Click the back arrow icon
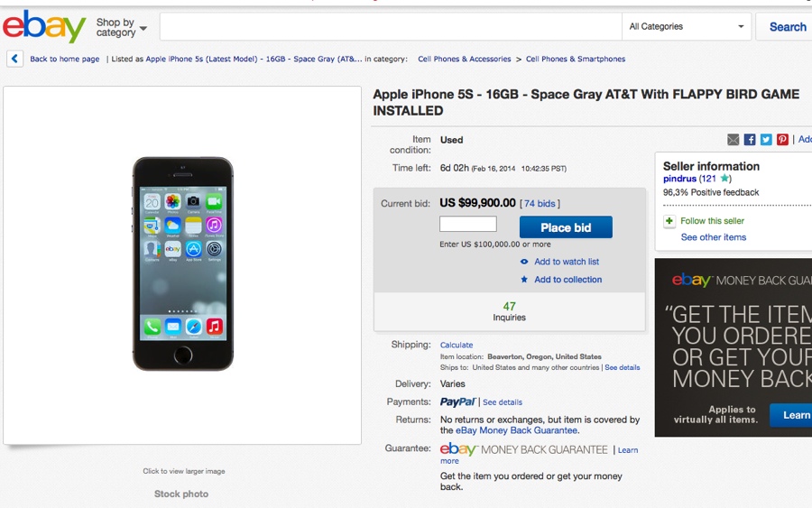Screen dimensions: 812x508 coord(14,59)
